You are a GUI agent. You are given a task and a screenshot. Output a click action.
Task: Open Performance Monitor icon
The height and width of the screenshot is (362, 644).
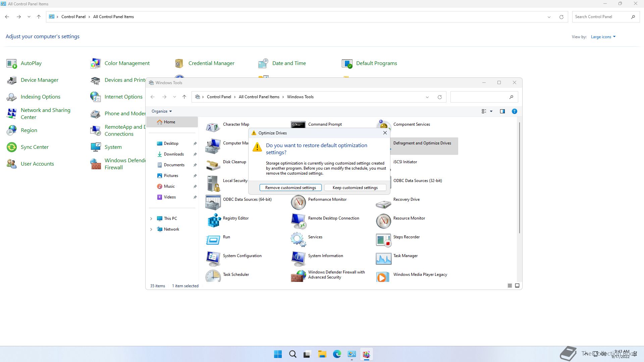click(x=298, y=202)
